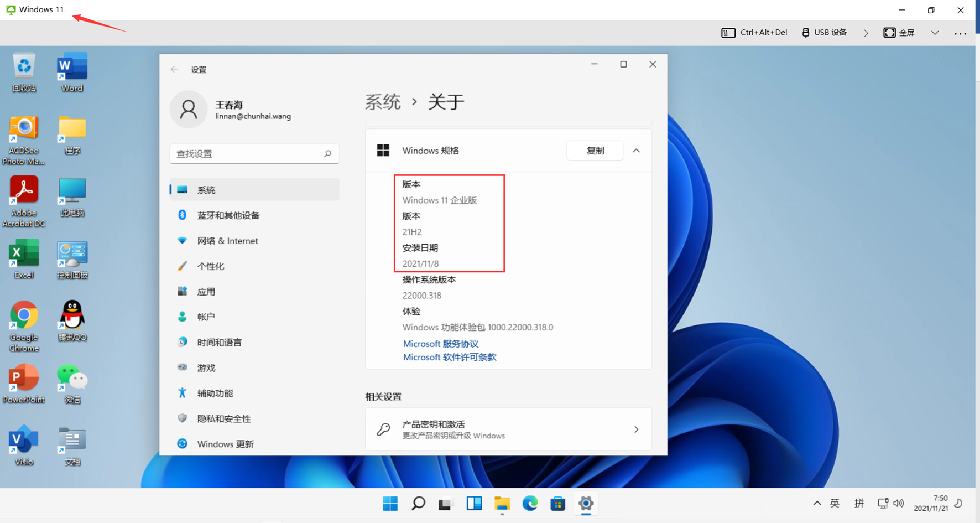Open ACDSee Photo Manager shortcut
The width and height of the screenshot is (980, 523).
tap(24, 141)
